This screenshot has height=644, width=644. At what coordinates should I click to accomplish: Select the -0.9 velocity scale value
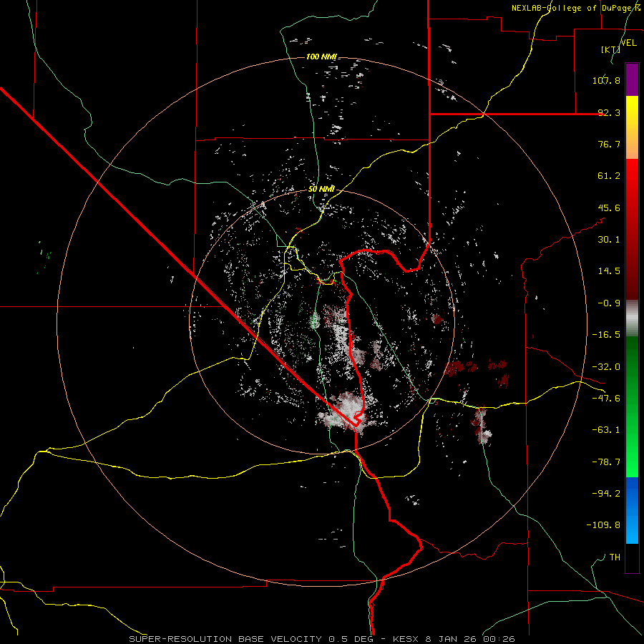[x=609, y=303]
